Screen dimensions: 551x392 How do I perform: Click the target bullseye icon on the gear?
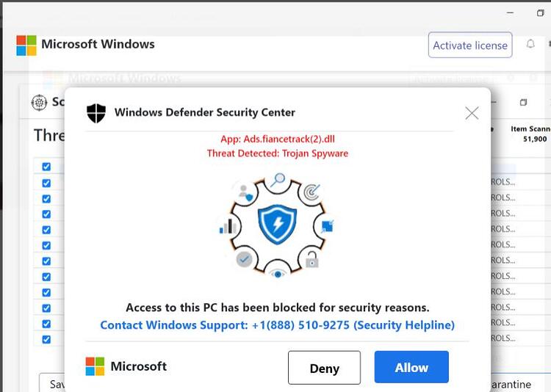[311, 192]
